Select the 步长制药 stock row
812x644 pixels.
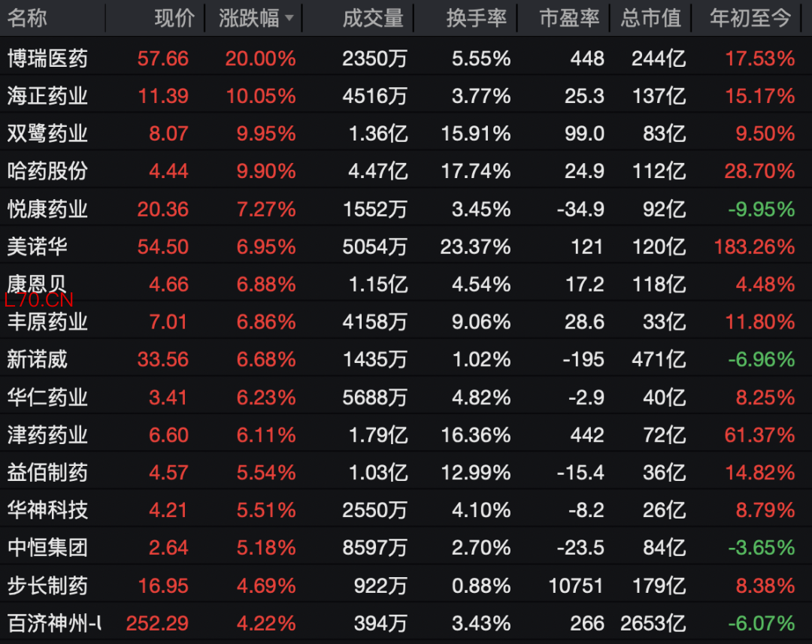coord(47,585)
